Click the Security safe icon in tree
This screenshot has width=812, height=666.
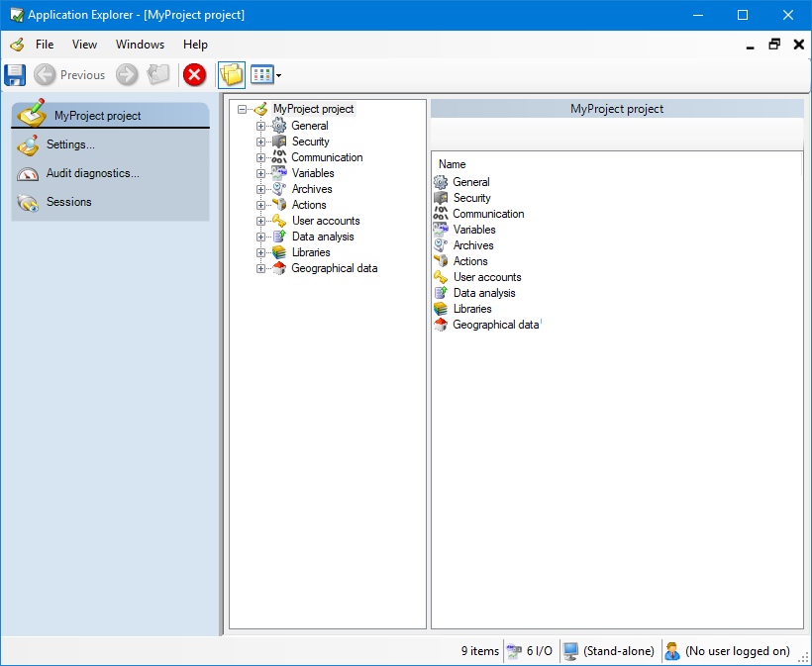(279, 142)
